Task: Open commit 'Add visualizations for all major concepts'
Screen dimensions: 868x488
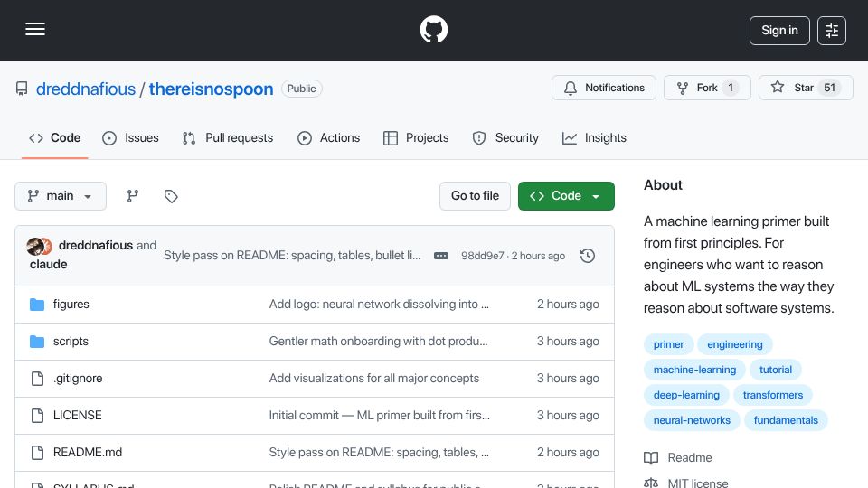Action: [374, 379]
